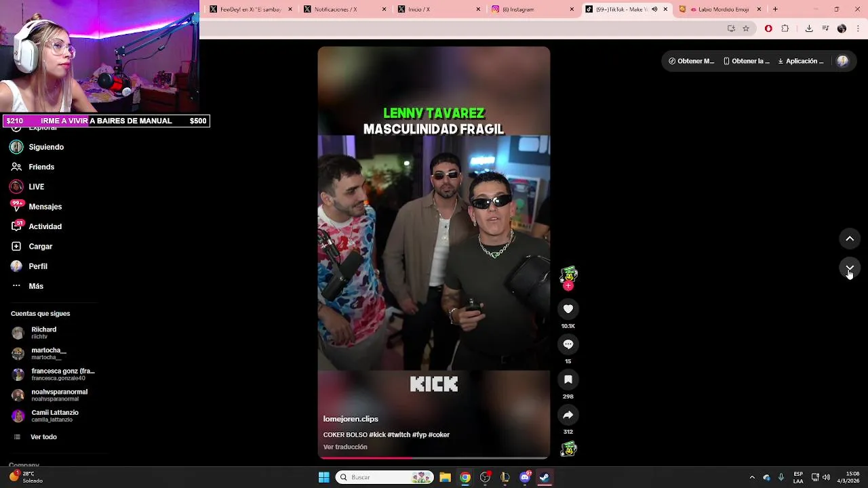Open Discord from taskbar
The image size is (868, 488).
[525, 477]
